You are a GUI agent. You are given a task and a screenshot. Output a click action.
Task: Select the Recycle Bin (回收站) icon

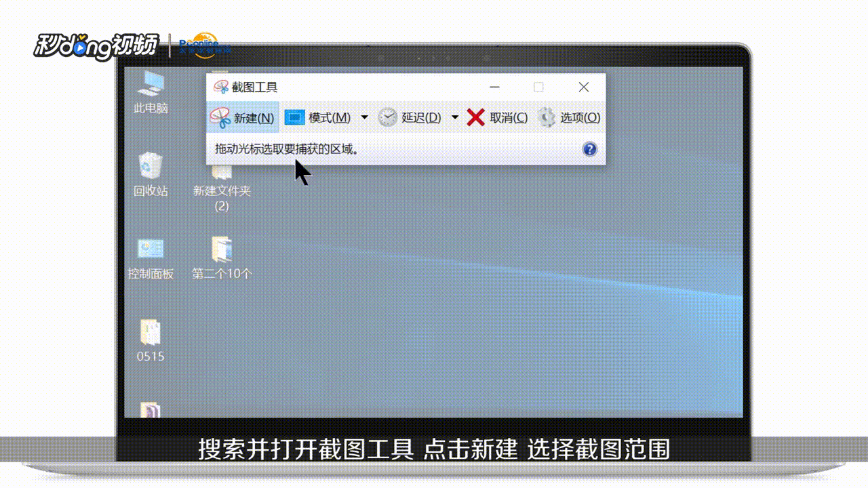(x=151, y=174)
